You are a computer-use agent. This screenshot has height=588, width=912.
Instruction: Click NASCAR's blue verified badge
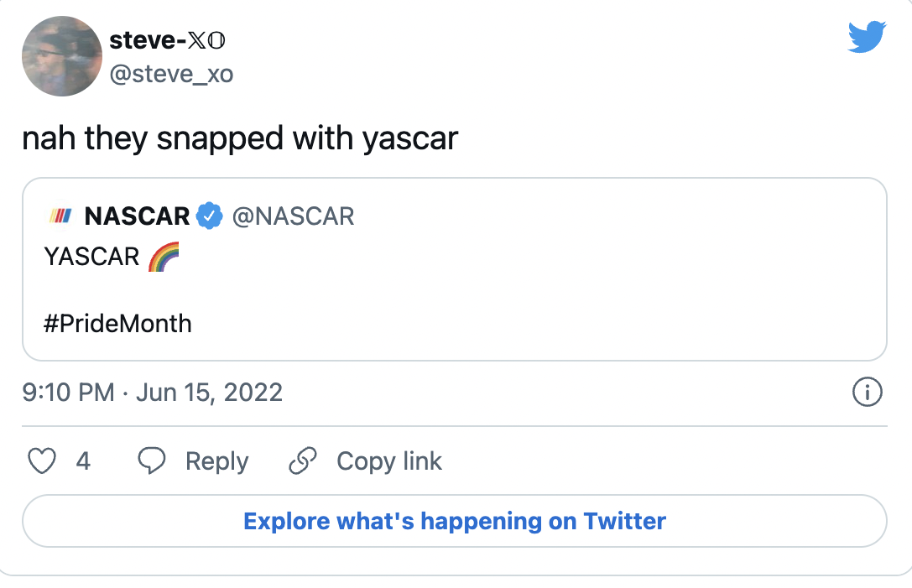[209, 216]
